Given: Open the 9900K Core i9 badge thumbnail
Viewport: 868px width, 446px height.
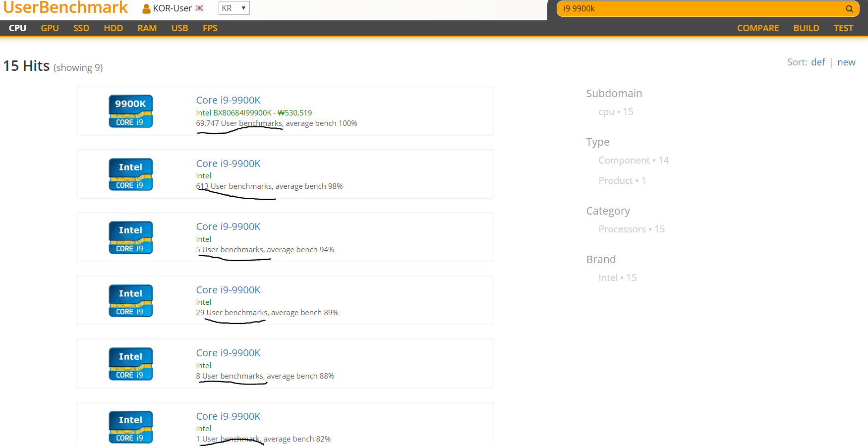Looking at the screenshot, I should (131, 111).
